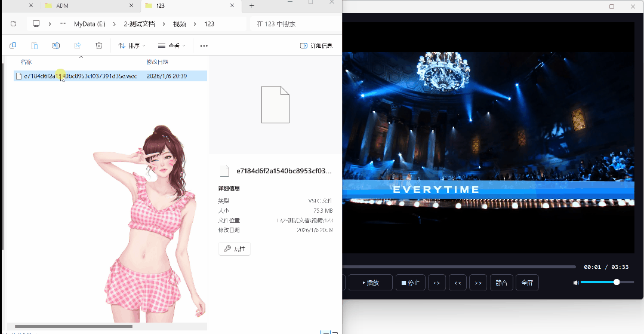Click the volume slider track
This screenshot has height=334, width=644.
(607, 282)
